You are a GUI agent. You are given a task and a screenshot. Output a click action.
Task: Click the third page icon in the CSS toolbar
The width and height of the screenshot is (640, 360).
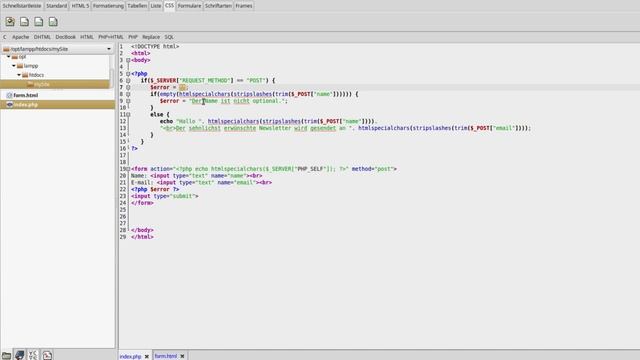(x=39, y=22)
